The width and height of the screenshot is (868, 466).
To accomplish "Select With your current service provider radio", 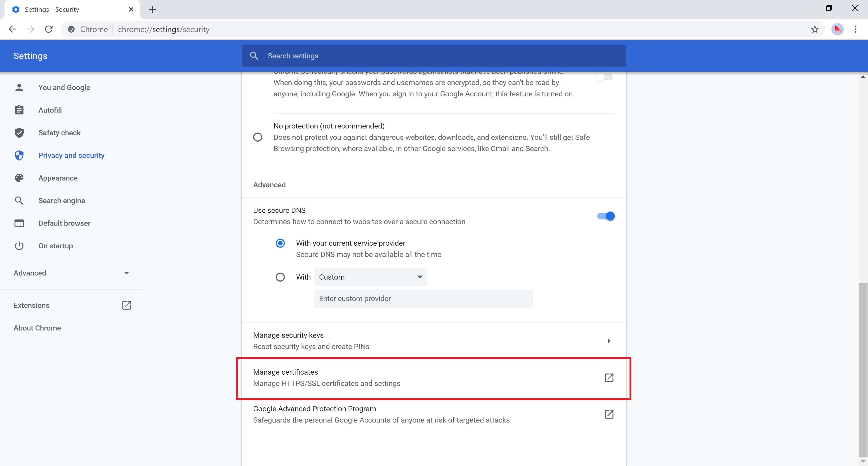I will pos(280,243).
